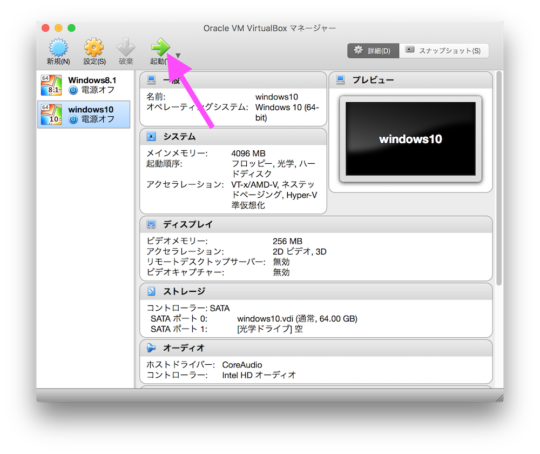Click the Audio section speaker icon
The width and height of the screenshot is (540, 454).
[x=151, y=348]
